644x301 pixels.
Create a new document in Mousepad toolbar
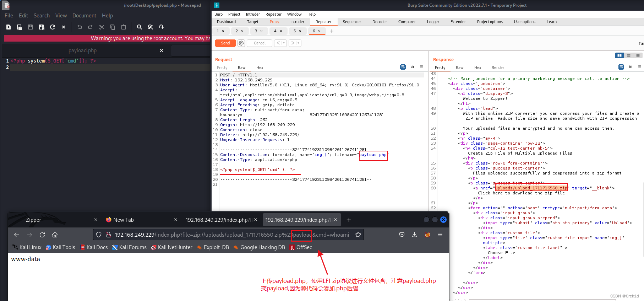(9, 27)
